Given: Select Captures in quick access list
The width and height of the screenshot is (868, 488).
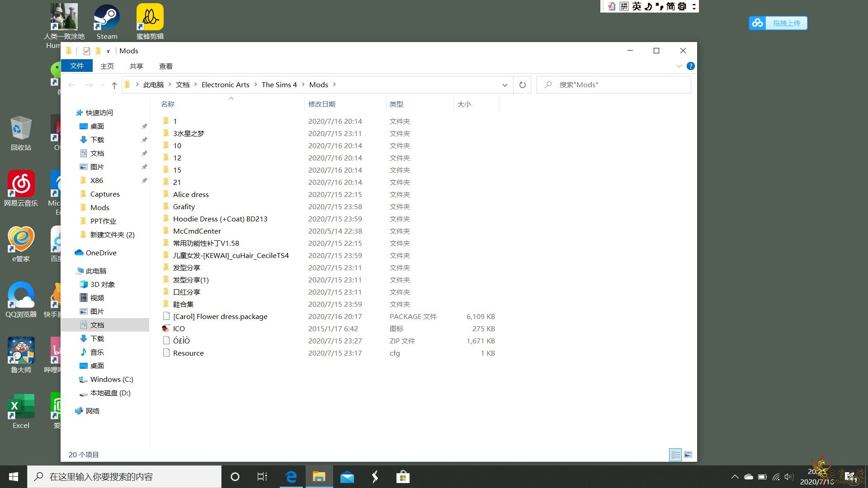Looking at the screenshot, I should [105, 194].
